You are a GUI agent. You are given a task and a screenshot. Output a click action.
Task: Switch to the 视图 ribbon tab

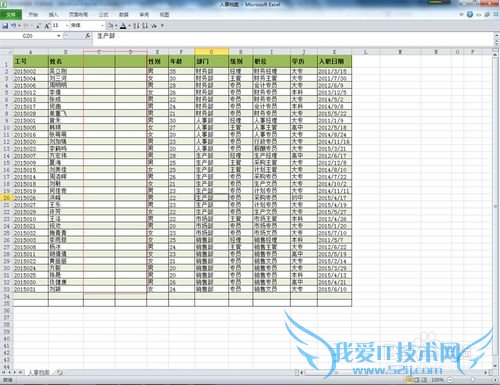[x=164, y=15]
